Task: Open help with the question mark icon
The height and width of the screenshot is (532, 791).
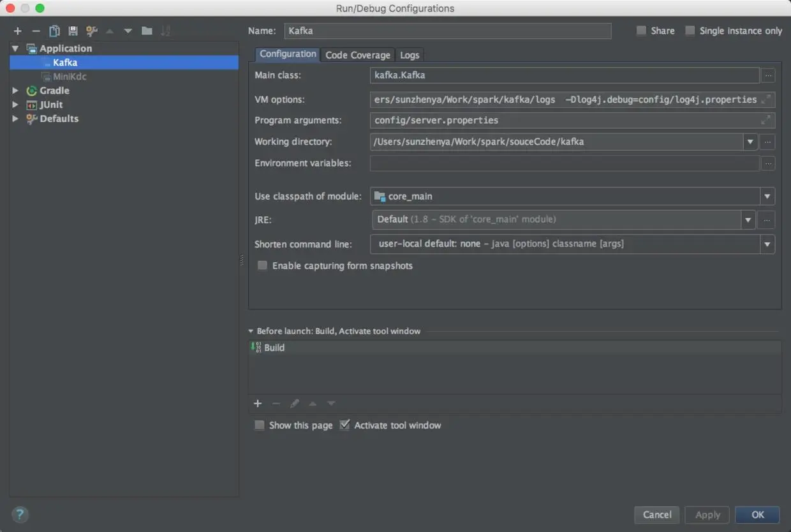Action: (20, 514)
